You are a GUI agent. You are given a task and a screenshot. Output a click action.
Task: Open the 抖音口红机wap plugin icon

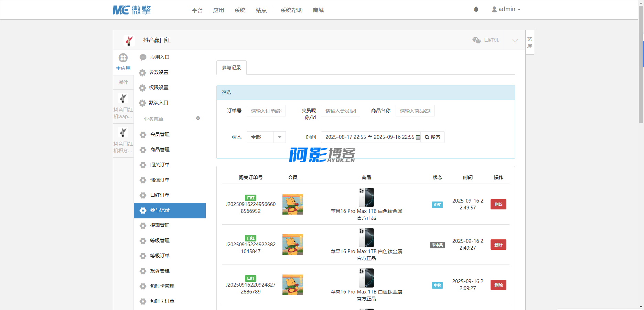pyautogui.click(x=123, y=99)
